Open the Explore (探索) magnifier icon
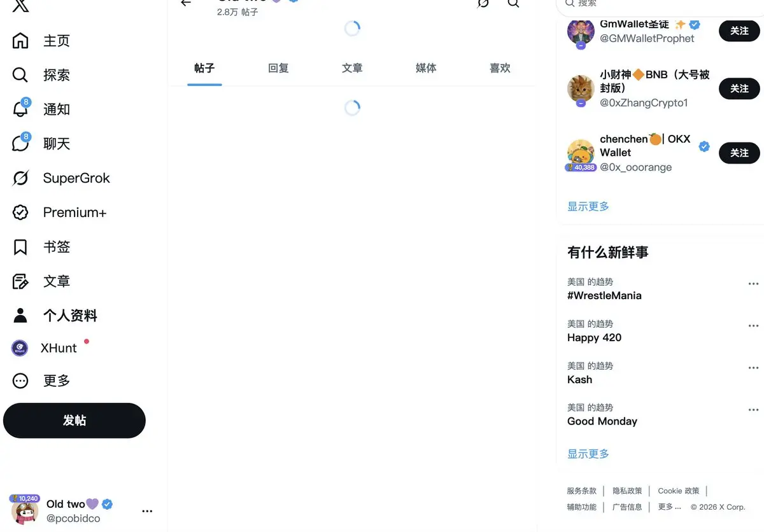 pos(20,75)
